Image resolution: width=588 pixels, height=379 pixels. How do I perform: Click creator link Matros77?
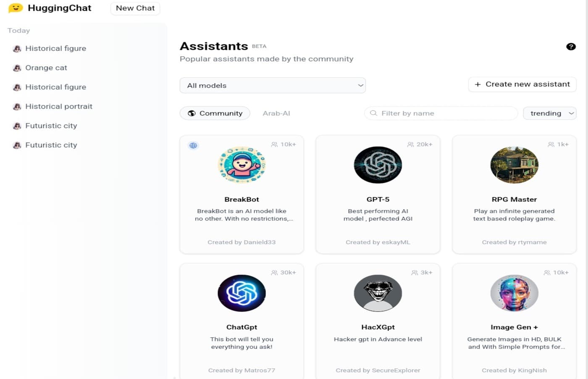click(260, 370)
